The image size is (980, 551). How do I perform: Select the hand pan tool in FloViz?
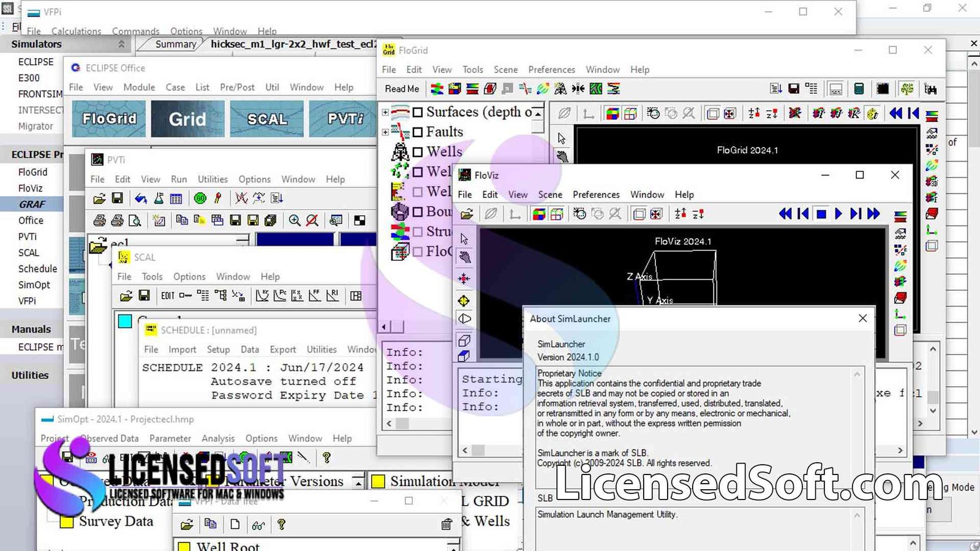(x=464, y=258)
